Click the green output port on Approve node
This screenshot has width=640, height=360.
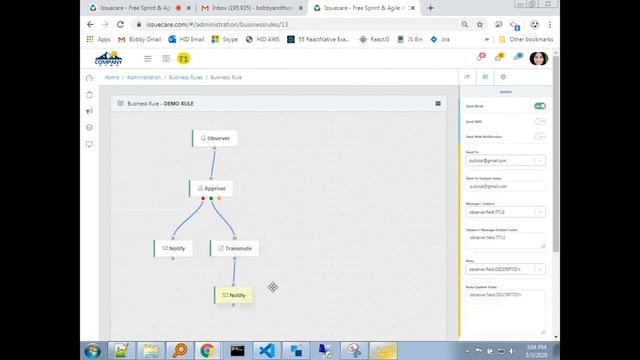[211, 198]
